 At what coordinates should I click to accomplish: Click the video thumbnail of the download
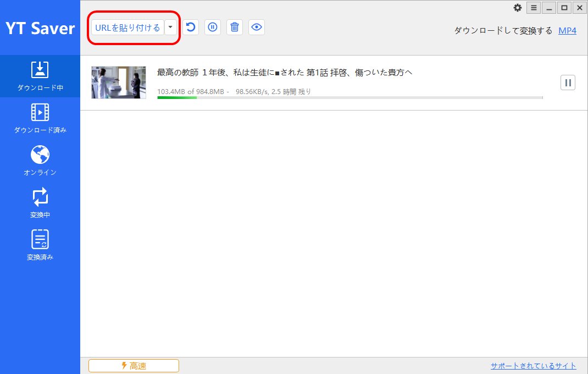pos(119,82)
